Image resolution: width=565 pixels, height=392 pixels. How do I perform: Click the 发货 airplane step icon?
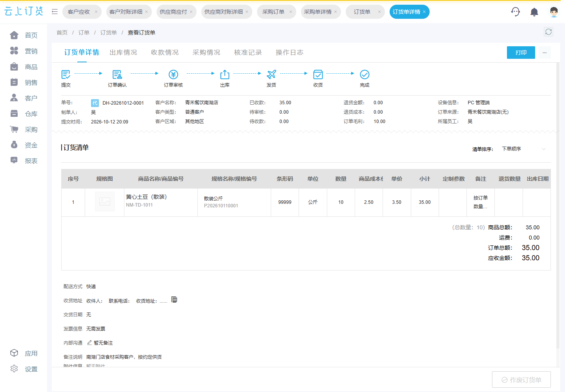[271, 74]
